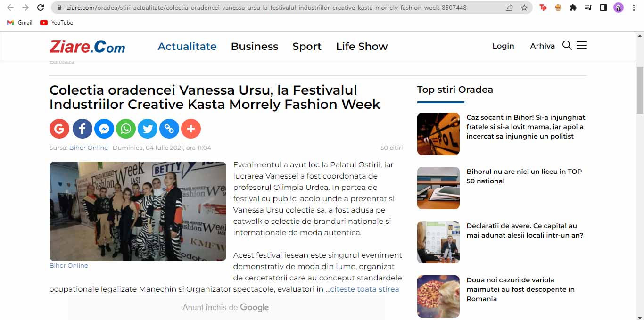Image resolution: width=644 pixels, height=320 pixels.
Task: Open the hamburger menu on Ziare.com
Action: point(582,45)
